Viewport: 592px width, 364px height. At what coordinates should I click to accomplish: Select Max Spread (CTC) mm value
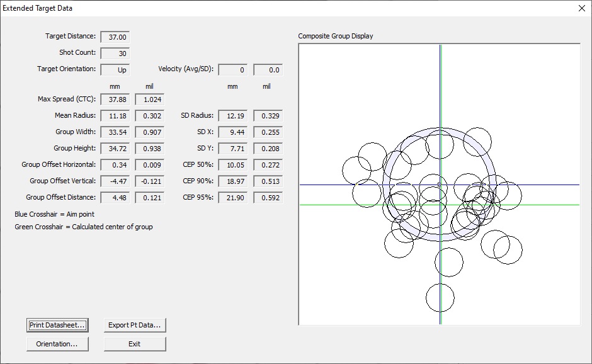pyautogui.click(x=115, y=100)
